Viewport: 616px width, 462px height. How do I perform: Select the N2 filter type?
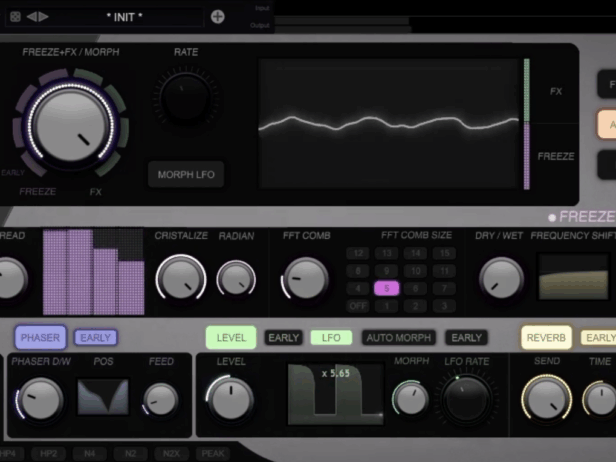[x=130, y=454]
